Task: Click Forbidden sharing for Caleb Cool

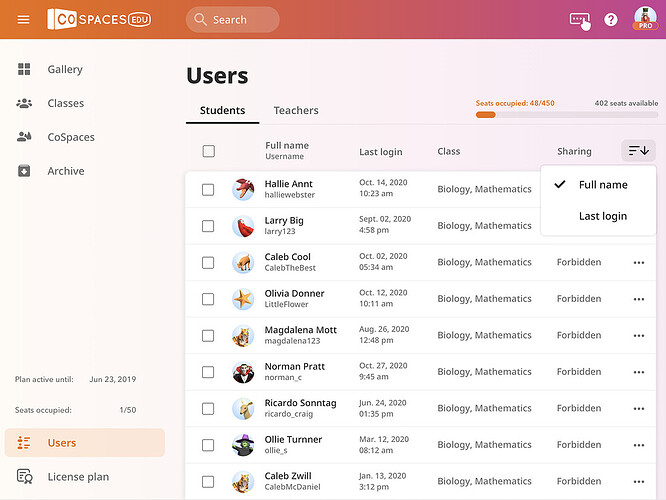Action: coord(579,262)
